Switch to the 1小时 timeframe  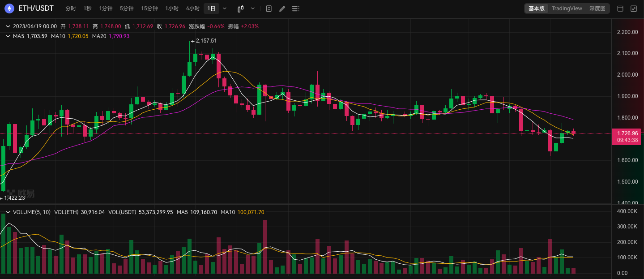point(172,9)
